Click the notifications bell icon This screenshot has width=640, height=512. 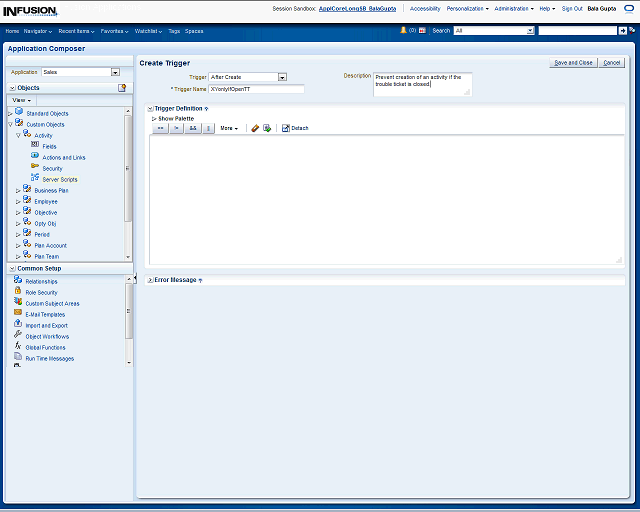404,31
